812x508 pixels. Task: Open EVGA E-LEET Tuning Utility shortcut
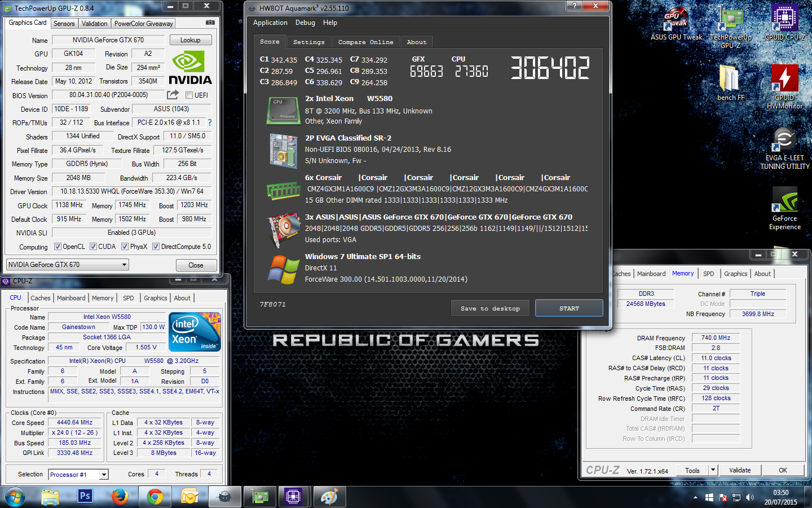coord(784,148)
